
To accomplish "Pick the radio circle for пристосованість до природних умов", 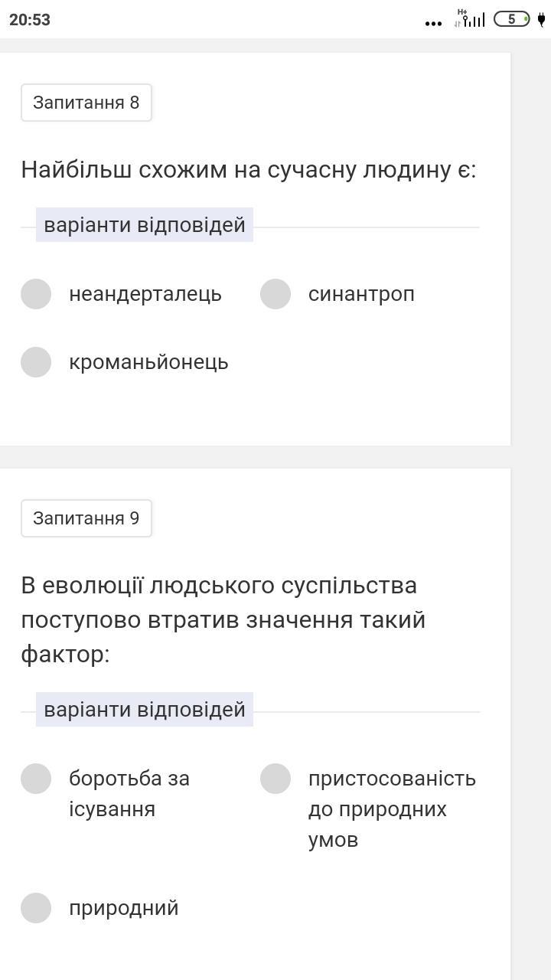I will pos(275,779).
